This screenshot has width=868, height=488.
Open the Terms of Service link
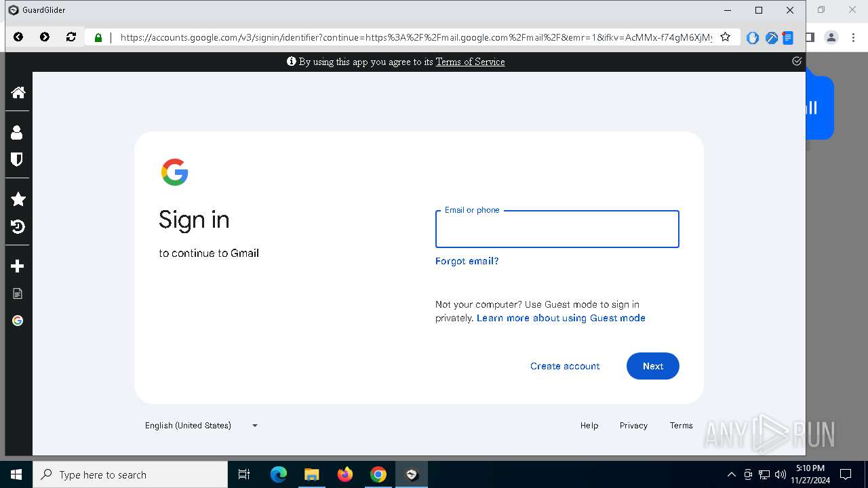[x=470, y=62]
